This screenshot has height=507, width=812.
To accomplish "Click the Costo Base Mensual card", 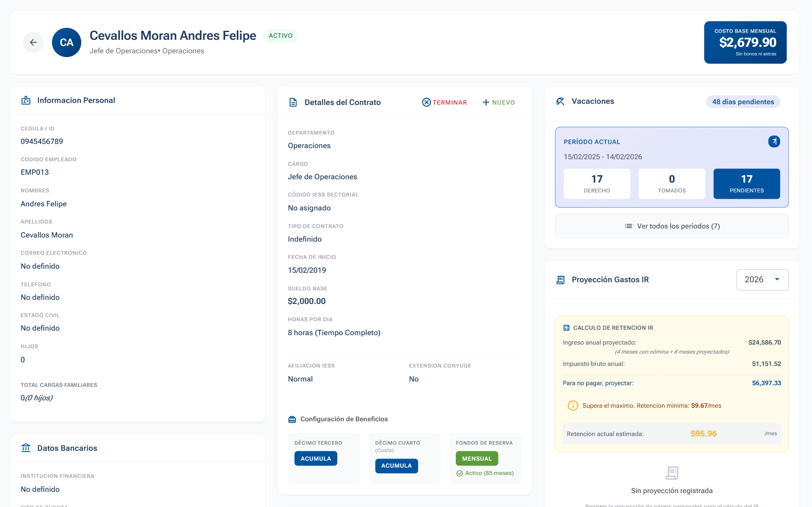I will click(x=745, y=42).
